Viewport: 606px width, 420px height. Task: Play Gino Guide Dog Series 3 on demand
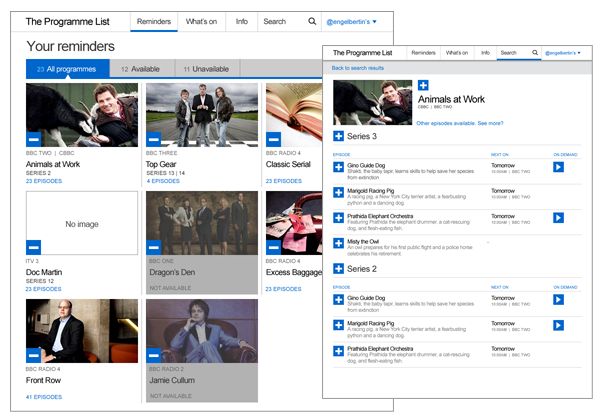pyautogui.click(x=558, y=167)
